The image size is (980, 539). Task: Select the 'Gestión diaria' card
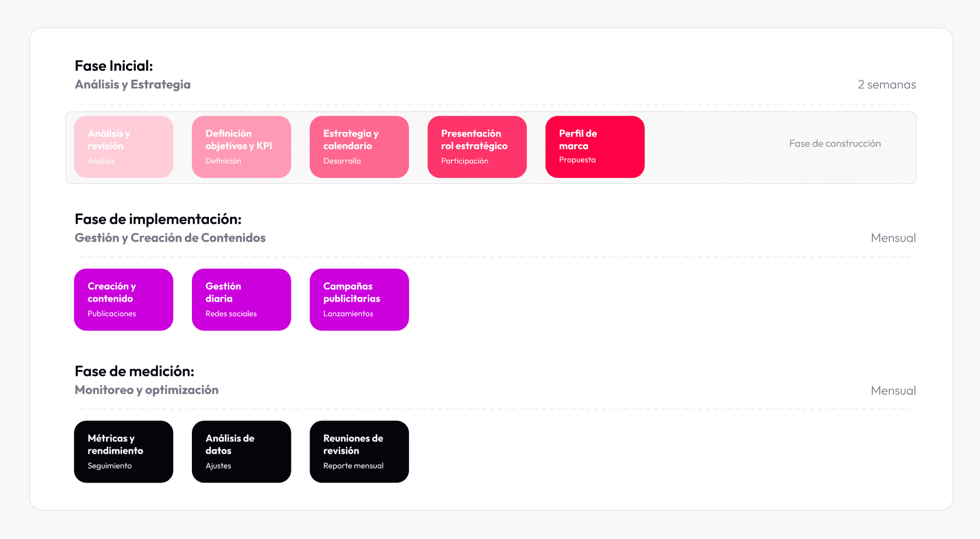coord(241,299)
